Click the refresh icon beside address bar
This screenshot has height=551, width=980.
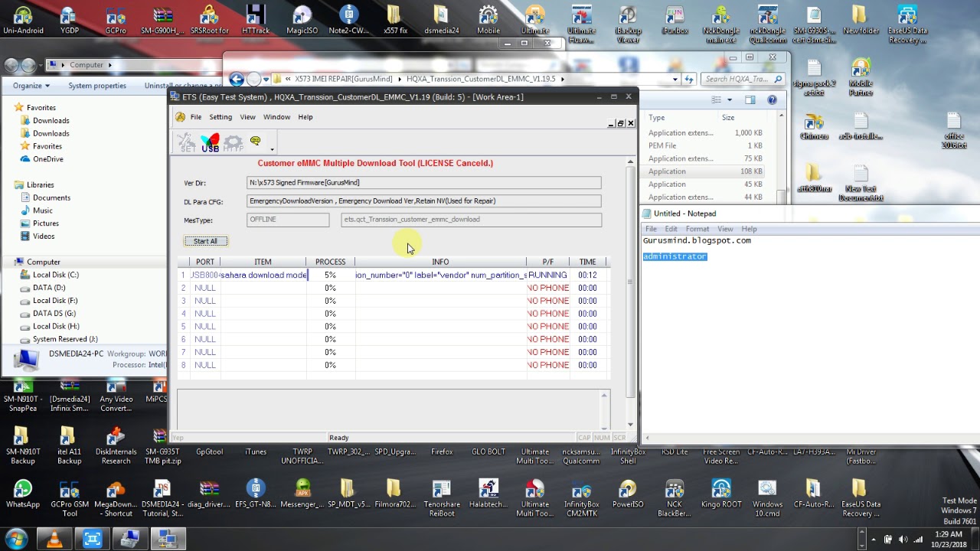688,79
